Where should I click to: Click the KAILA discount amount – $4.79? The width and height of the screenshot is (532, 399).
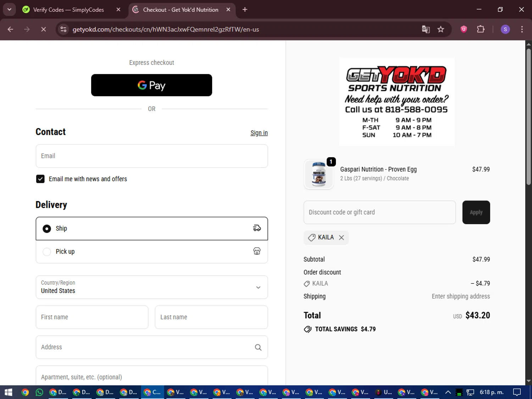tap(480, 283)
